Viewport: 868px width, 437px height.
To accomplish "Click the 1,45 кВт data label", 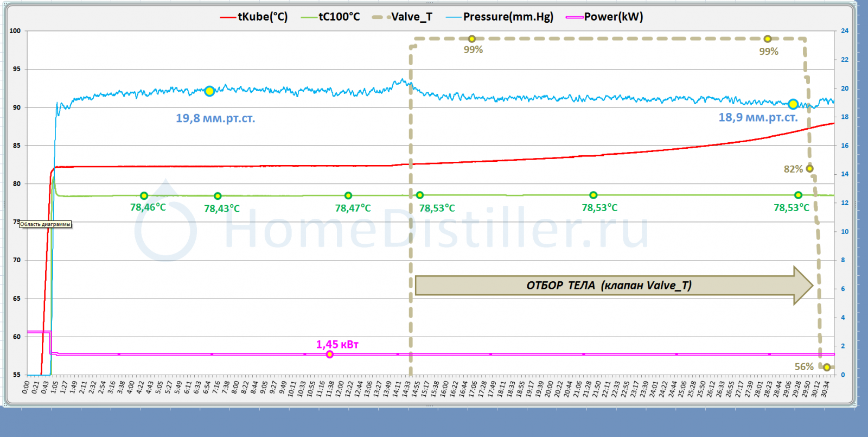I will pyautogui.click(x=337, y=345).
